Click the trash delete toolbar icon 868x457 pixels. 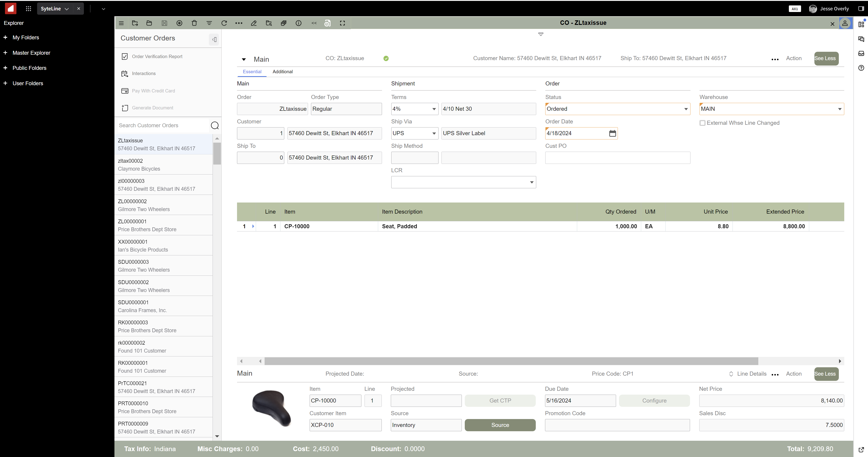pos(194,23)
